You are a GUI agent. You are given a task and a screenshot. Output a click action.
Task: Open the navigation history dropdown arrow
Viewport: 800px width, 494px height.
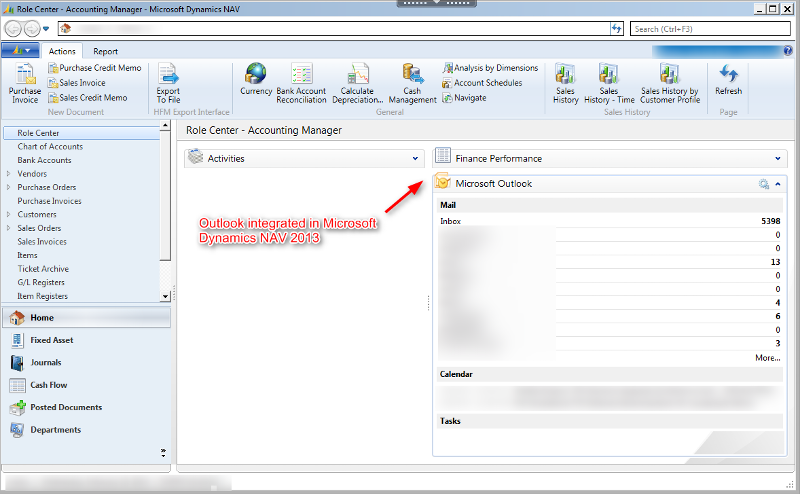[x=46, y=29]
